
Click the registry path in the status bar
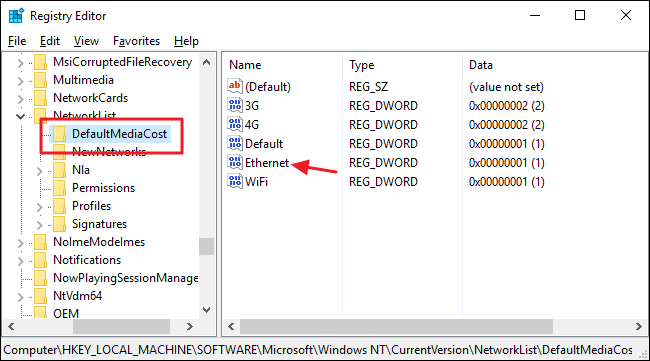click(318, 350)
